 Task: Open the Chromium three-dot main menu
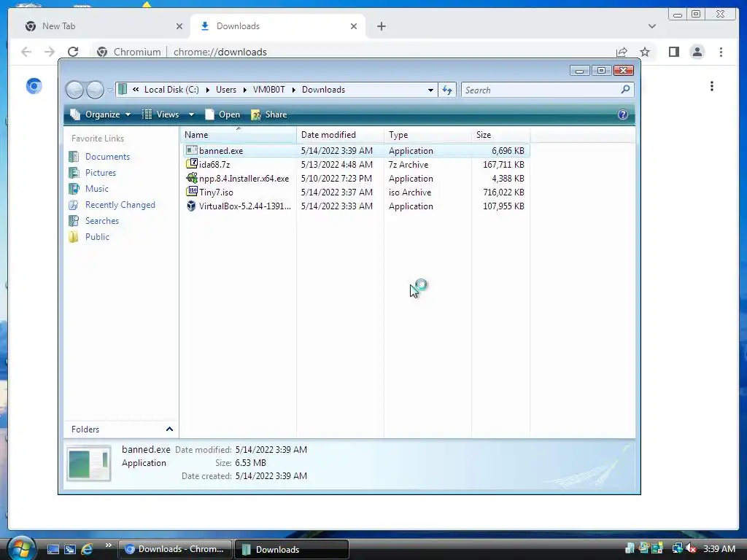point(721,52)
